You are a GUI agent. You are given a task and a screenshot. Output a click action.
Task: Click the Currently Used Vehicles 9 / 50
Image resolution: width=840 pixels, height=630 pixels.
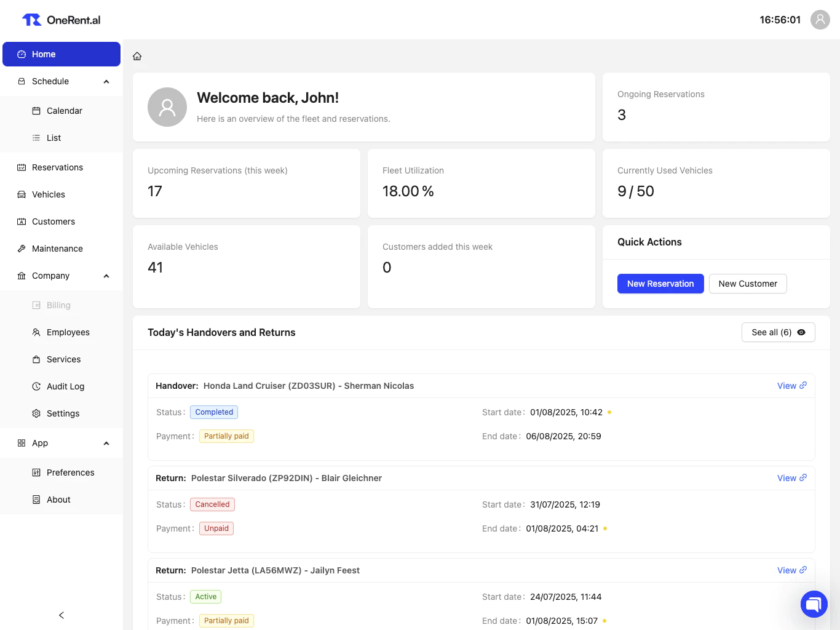pos(636,191)
